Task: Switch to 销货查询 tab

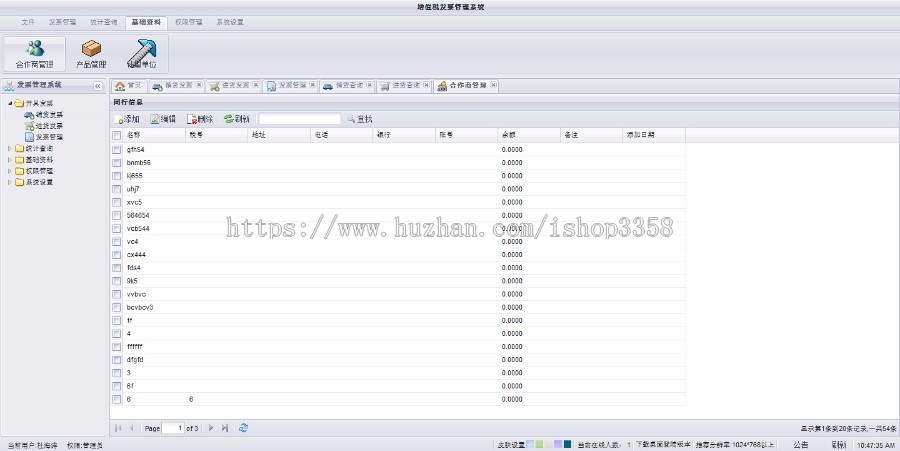Action: (347, 85)
